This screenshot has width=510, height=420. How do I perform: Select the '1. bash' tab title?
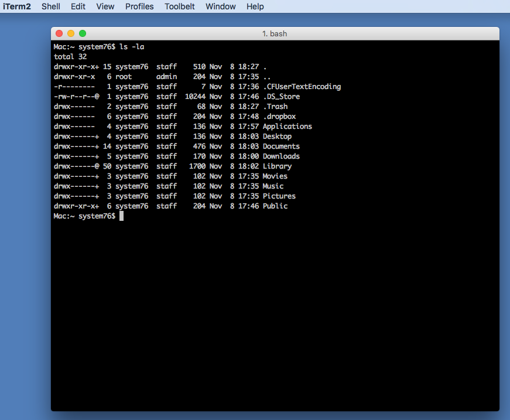click(x=276, y=33)
